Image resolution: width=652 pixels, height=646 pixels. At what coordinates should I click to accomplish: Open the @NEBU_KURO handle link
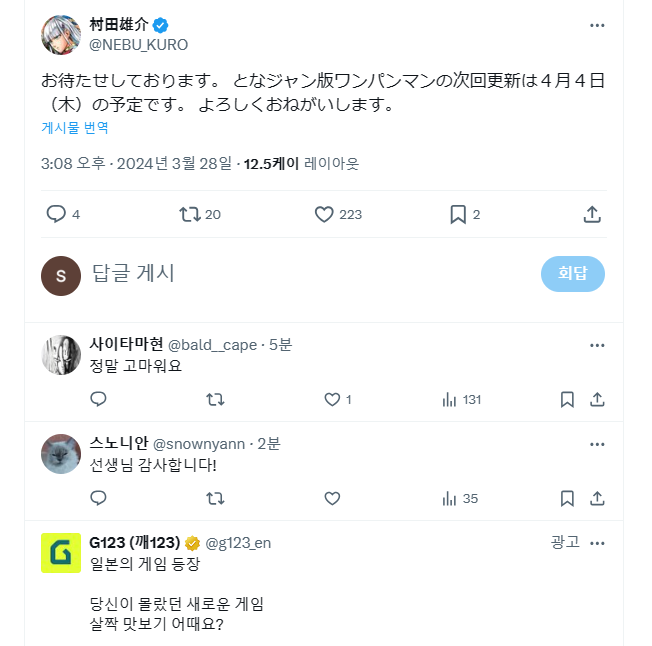[x=139, y=45]
